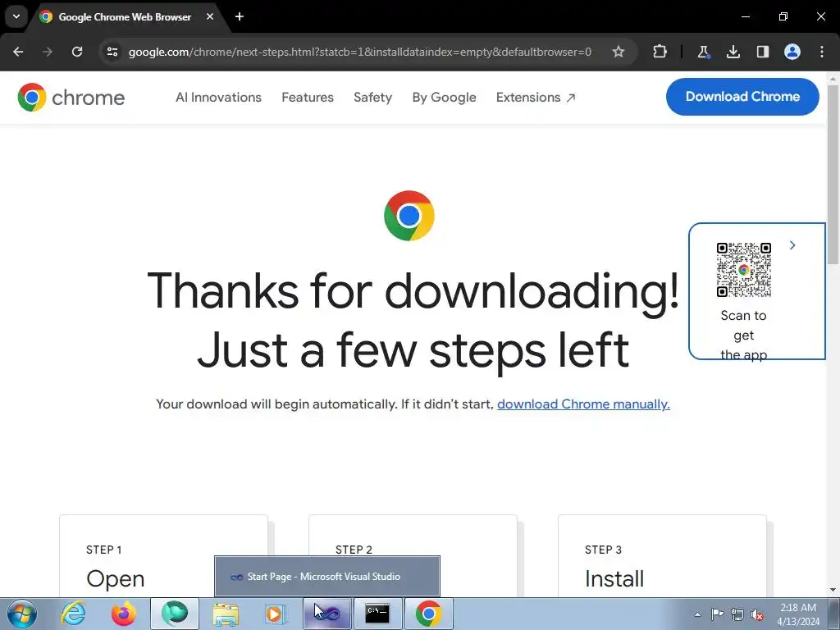Click the large Chrome logo image
The image size is (840, 630).
409,216
